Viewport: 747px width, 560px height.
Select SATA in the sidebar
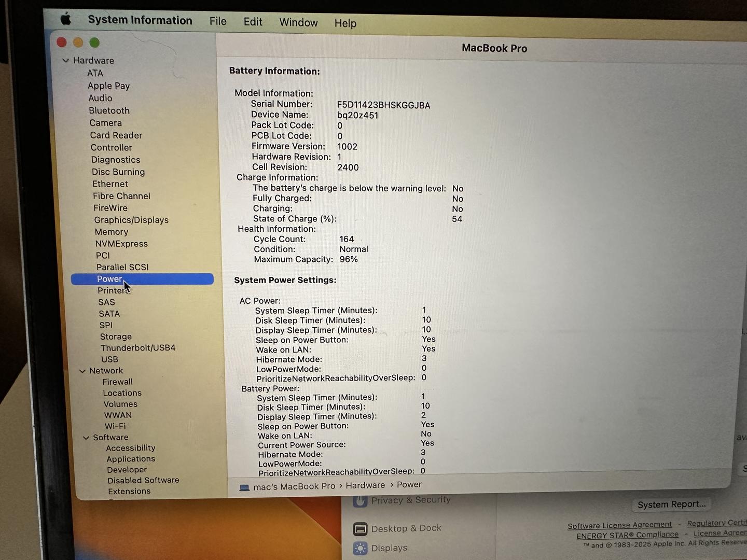click(109, 314)
